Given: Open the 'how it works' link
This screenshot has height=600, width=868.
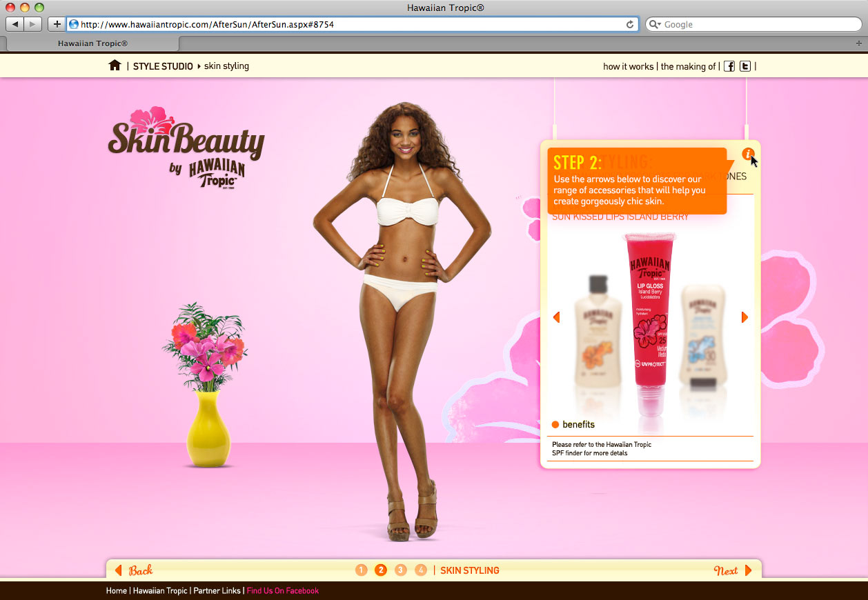Looking at the screenshot, I should pyautogui.click(x=628, y=66).
